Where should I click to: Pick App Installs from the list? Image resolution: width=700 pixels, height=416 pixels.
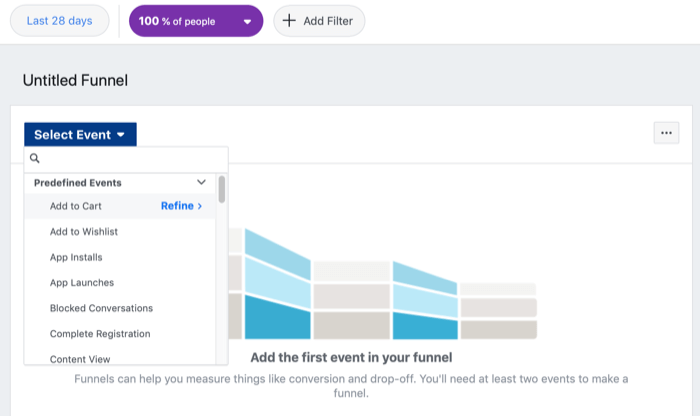[76, 257]
